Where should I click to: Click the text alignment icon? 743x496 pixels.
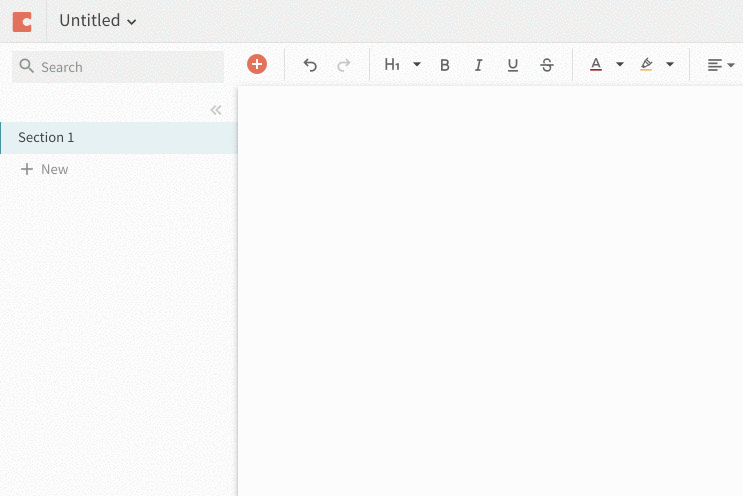[715, 64]
